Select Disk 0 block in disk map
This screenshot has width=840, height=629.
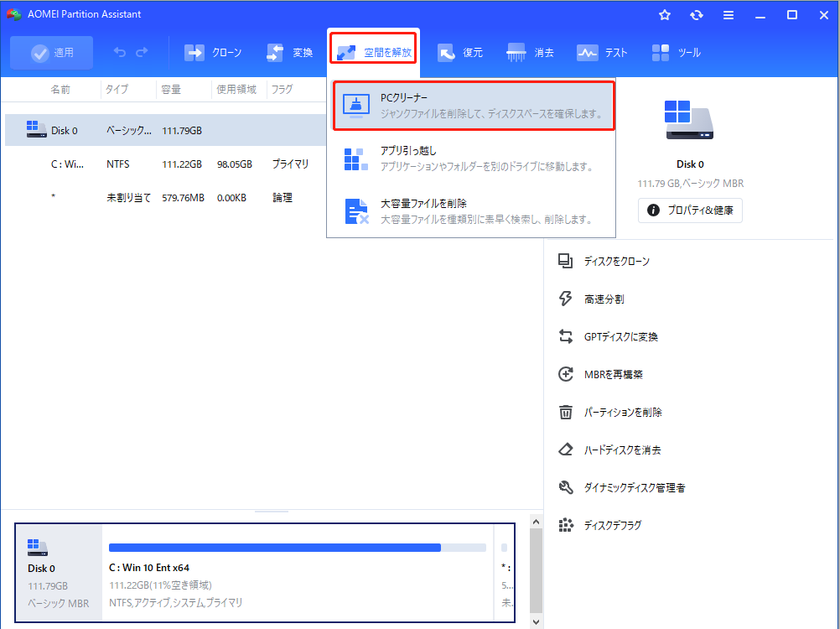pos(59,573)
